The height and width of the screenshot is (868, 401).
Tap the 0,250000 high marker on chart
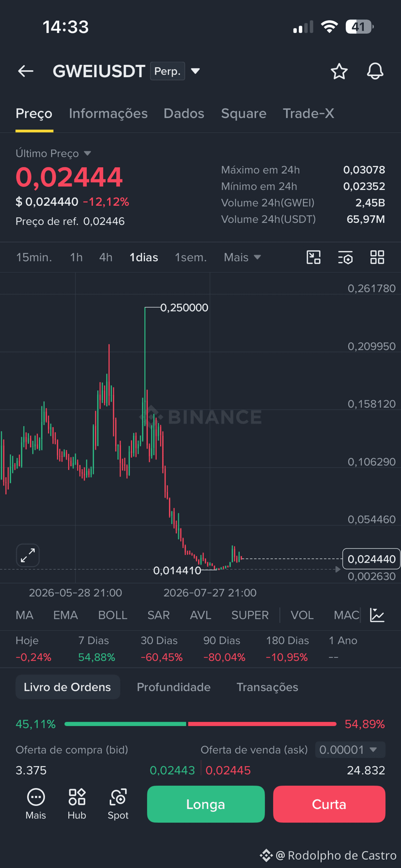184,308
